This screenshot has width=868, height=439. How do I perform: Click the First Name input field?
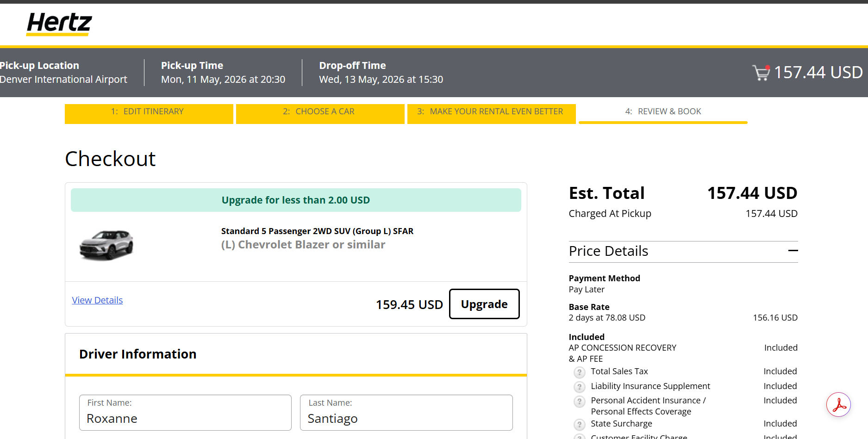tap(185, 413)
